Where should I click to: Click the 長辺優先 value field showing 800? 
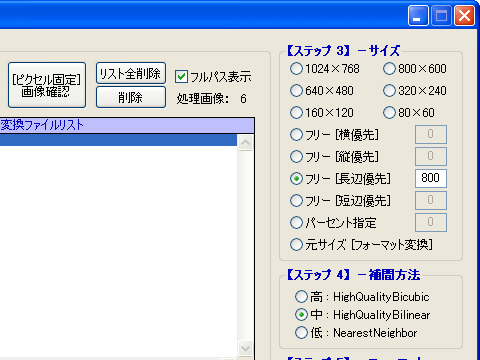pos(431,179)
